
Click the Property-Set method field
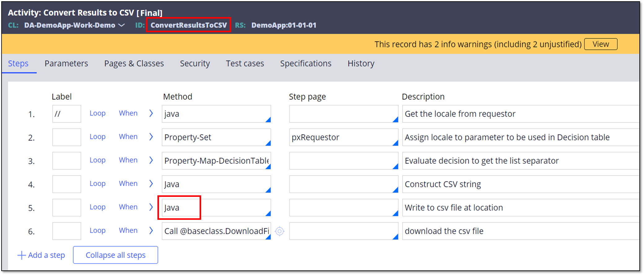coord(216,137)
